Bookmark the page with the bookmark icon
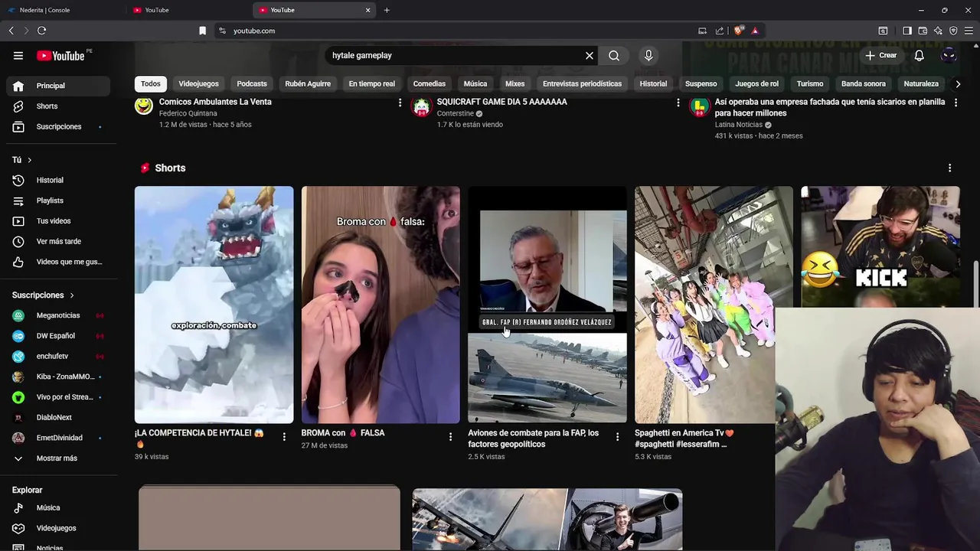This screenshot has width=980, height=551. [x=202, y=31]
